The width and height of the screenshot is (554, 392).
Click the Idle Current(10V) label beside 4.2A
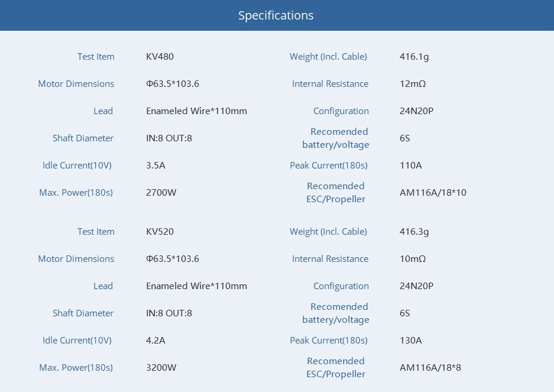pyautogui.click(x=77, y=341)
